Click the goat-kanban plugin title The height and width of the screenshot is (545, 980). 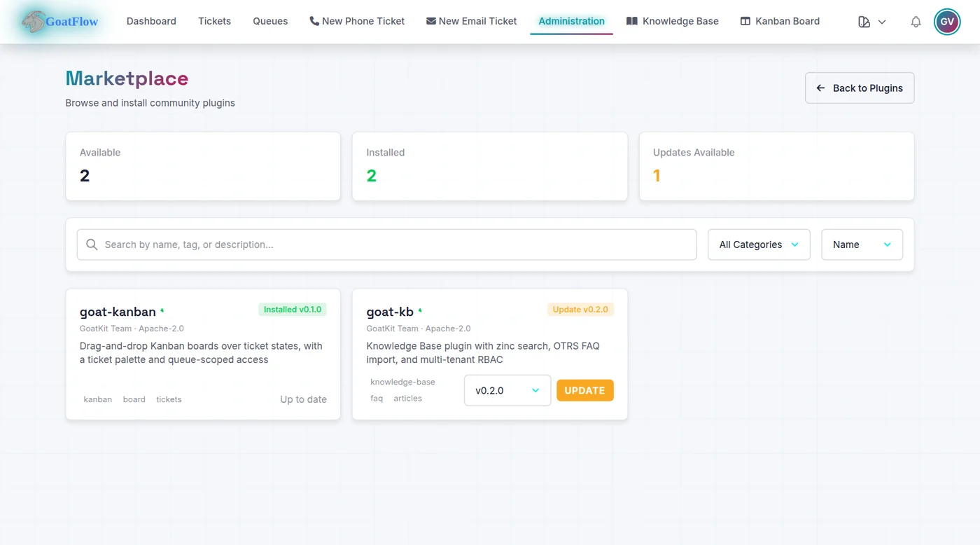[x=118, y=312]
